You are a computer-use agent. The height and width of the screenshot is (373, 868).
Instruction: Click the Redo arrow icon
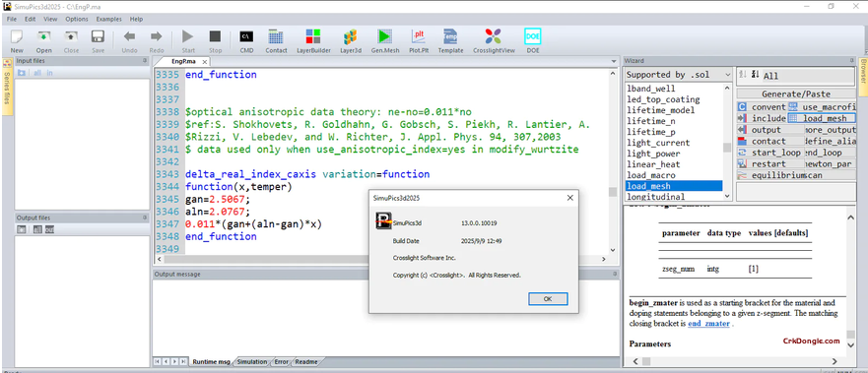pyautogui.click(x=156, y=37)
